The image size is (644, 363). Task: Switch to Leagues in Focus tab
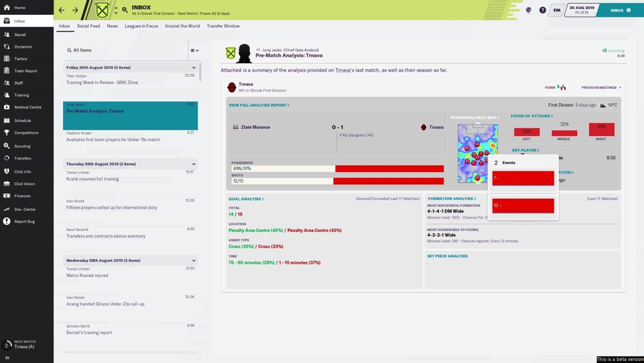tap(141, 26)
